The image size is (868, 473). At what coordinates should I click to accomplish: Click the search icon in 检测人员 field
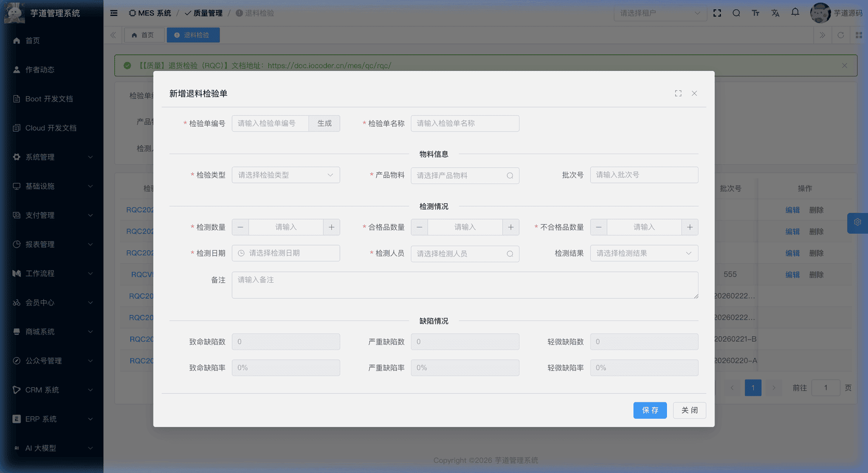tap(509, 254)
